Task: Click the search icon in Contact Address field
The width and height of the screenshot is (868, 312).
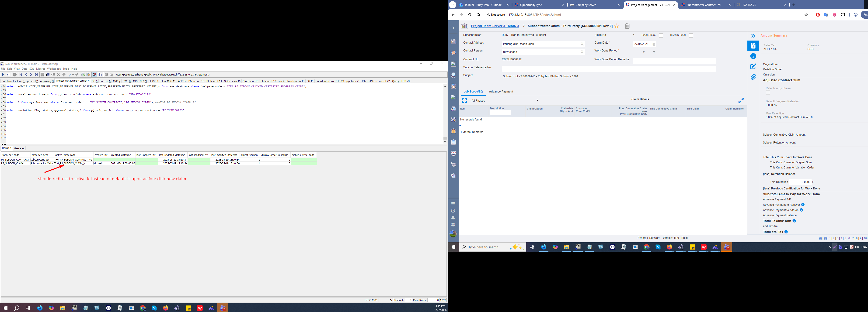Action: [582, 44]
